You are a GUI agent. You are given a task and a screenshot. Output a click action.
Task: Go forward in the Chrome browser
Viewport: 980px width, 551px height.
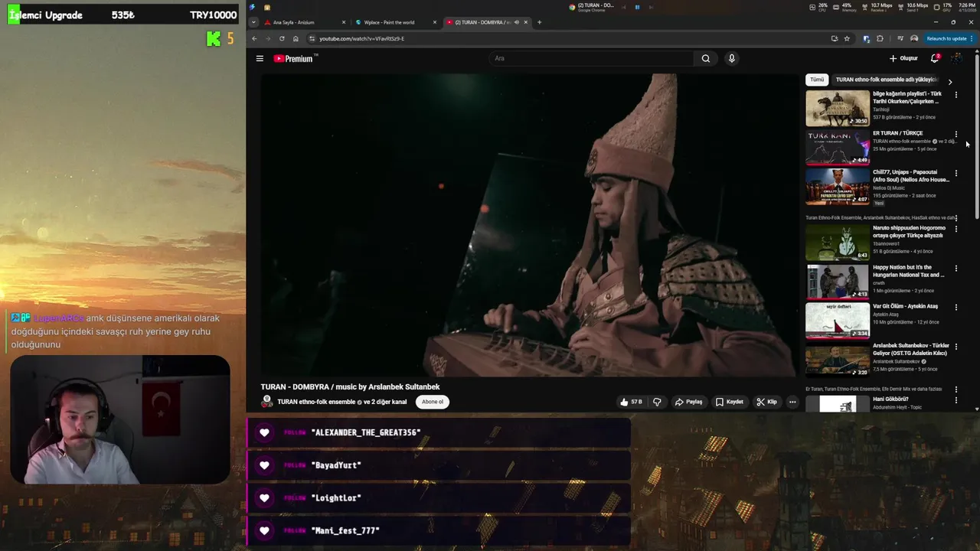point(268,38)
